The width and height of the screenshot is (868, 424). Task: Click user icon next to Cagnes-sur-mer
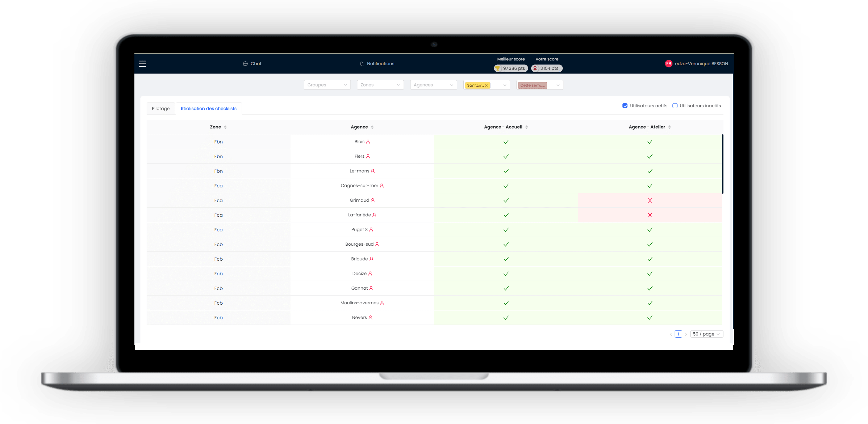point(382,186)
